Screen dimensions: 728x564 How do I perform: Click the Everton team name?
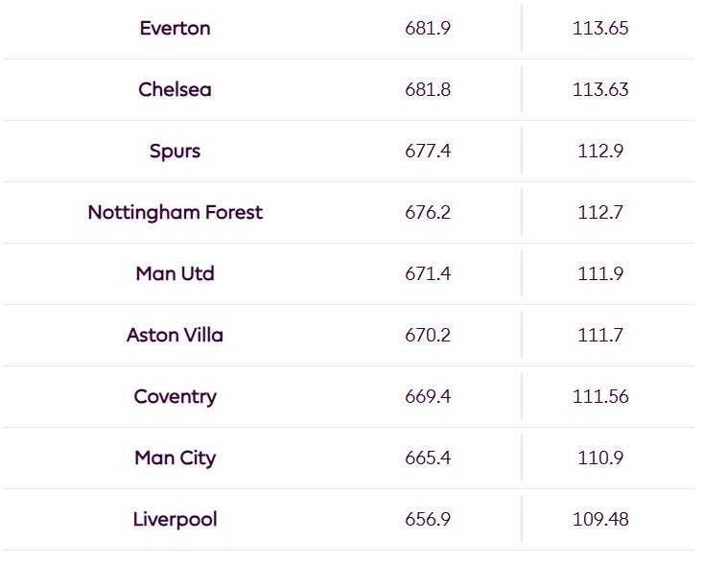(x=175, y=28)
